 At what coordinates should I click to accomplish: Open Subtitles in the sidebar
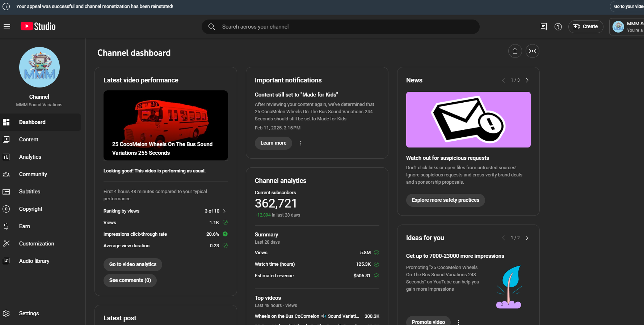pyautogui.click(x=41, y=192)
